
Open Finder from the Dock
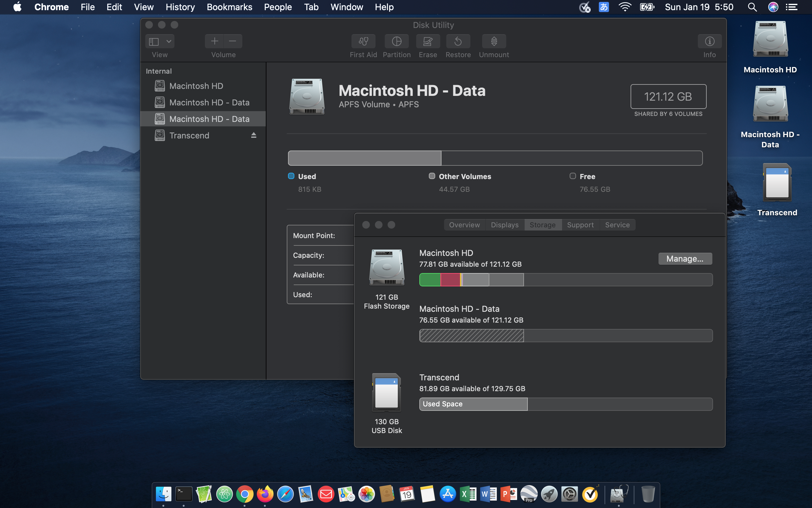click(x=163, y=494)
